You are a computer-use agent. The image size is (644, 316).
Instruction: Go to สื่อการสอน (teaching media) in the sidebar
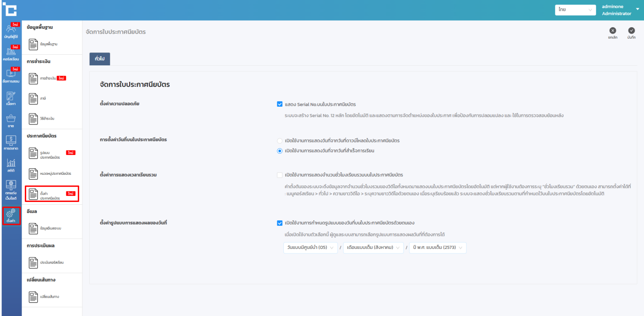pyautogui.click(x=11, y=75)
